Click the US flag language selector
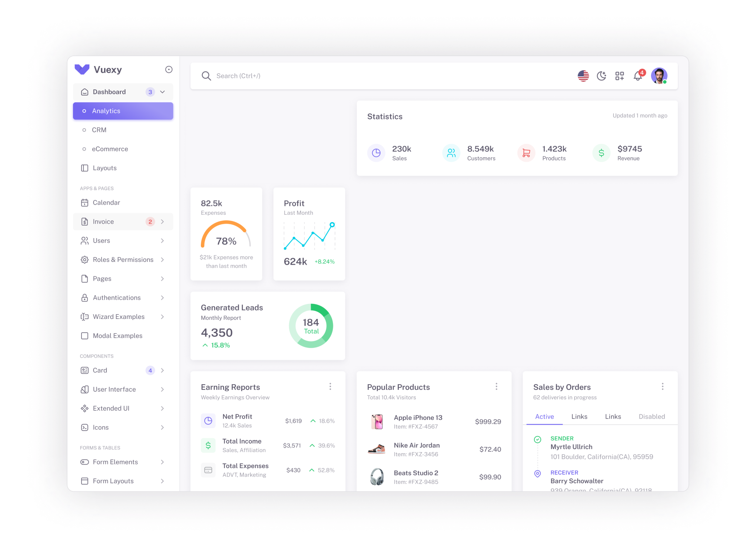The height and width of the screenshot is (550, 756). (x=583, y=75)
